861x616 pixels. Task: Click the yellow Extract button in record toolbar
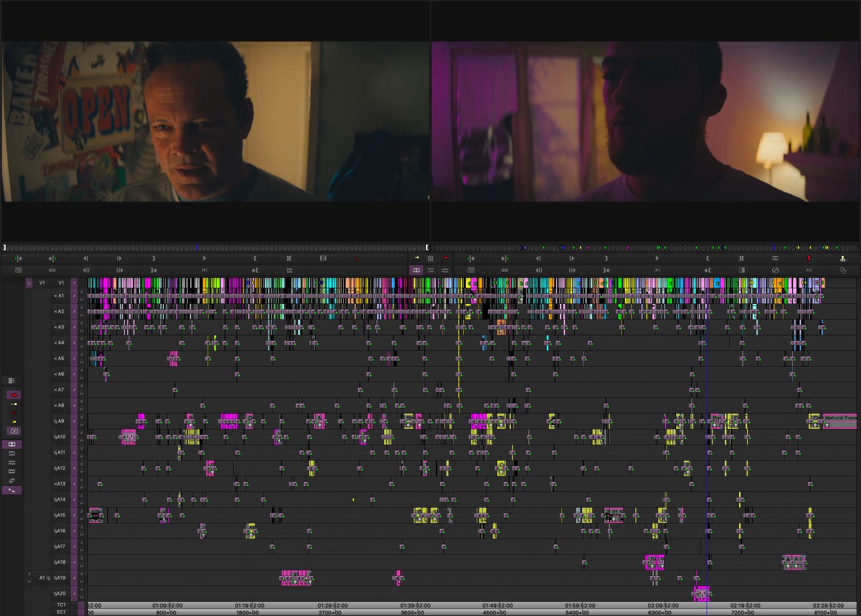pos(843,258)
